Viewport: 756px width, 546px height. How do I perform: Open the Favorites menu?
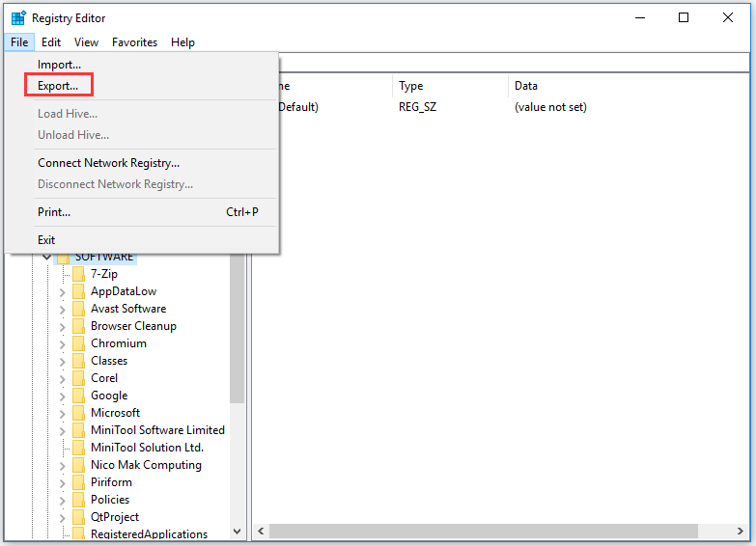134,42
